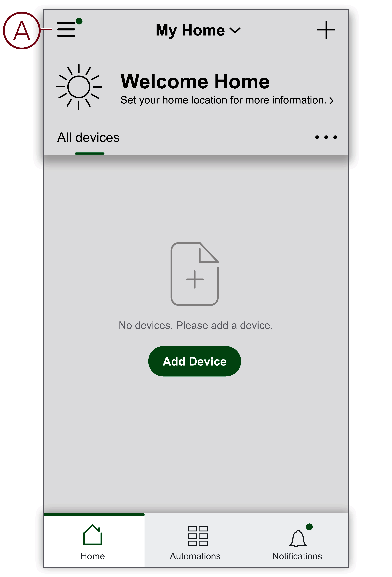Click the Welcome Home heading
The height and width of the screenshot is (577, 392).
195,81
